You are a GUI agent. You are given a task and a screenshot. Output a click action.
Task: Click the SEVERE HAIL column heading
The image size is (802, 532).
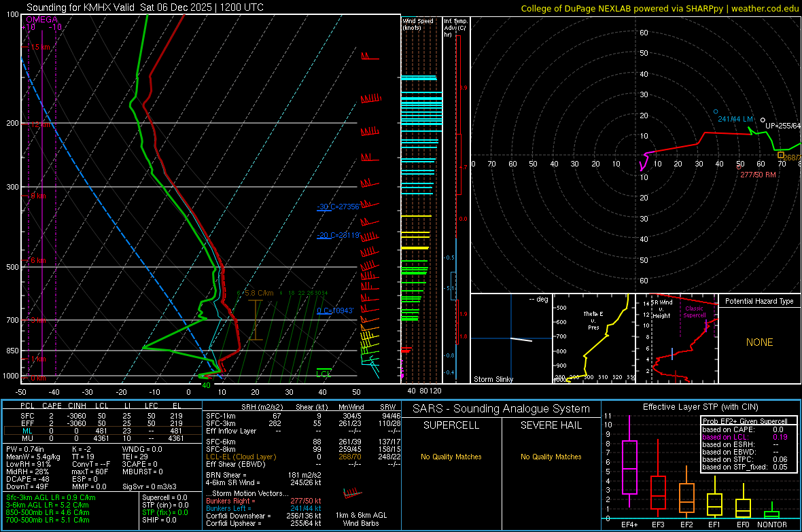click(551, 425)
